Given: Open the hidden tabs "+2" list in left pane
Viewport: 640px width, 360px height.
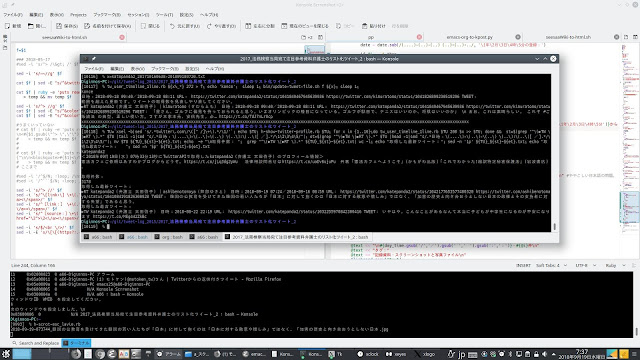Looking at the screenshot, I should click(x=307, y=37).
